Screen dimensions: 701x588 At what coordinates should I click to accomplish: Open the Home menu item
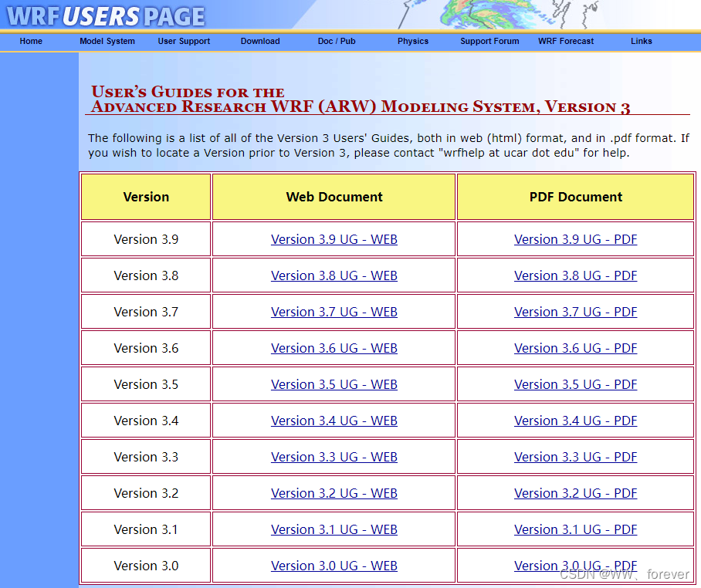tap(31, 41)
